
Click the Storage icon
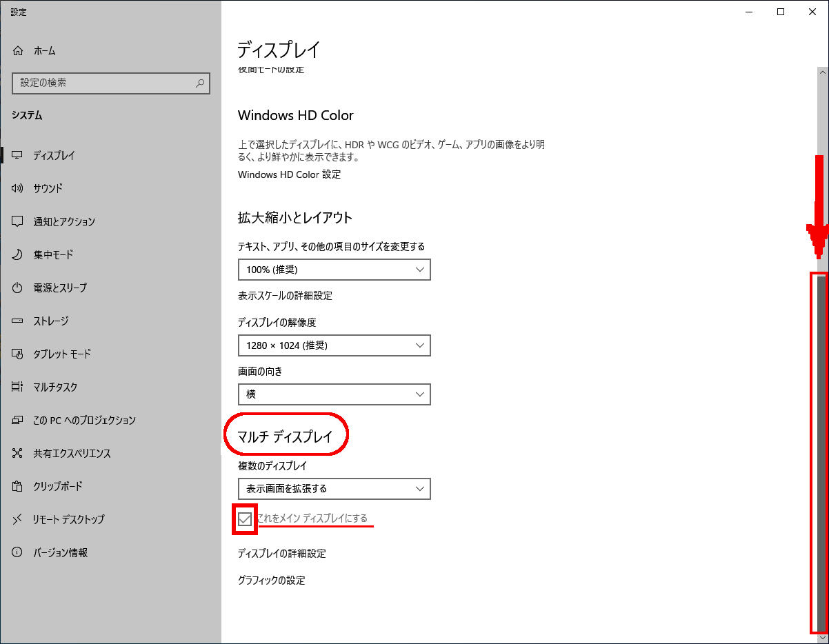pos(18,321)
